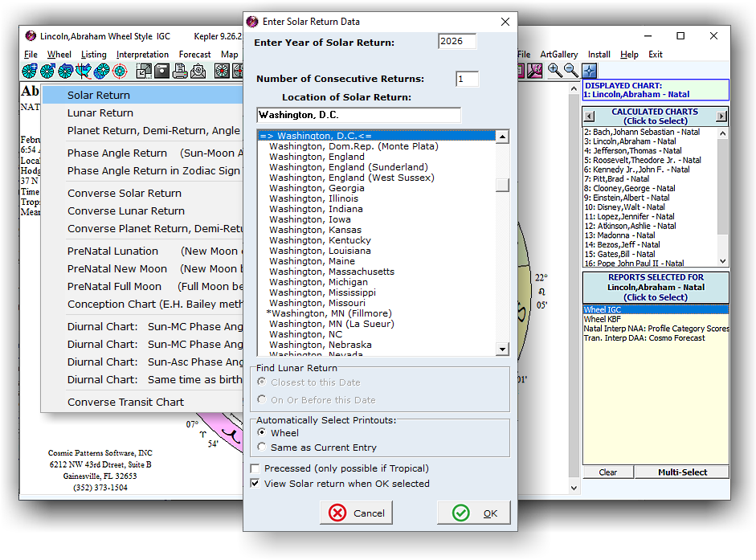This screenshot has height=560, width=756.
Task: Uncheck View Solar return when OK selected
Action: (255, 484)
